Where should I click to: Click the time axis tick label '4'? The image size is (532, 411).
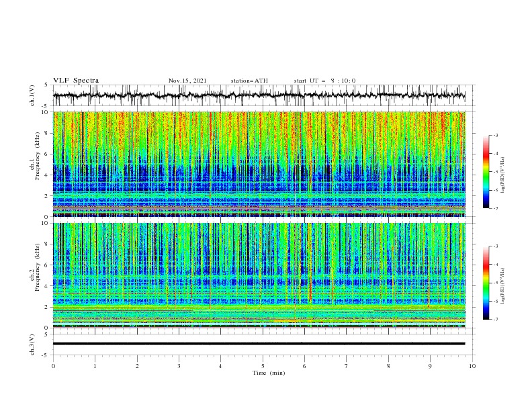point(220,366)
